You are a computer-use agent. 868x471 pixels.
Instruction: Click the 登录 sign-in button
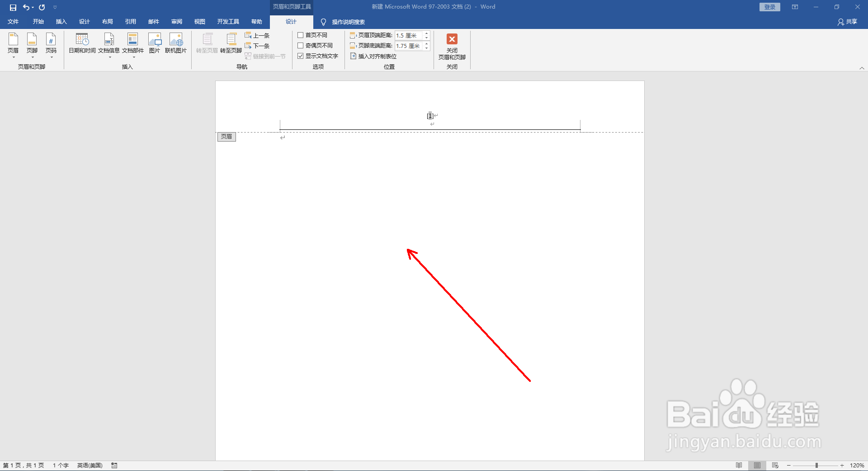(769, 7)
